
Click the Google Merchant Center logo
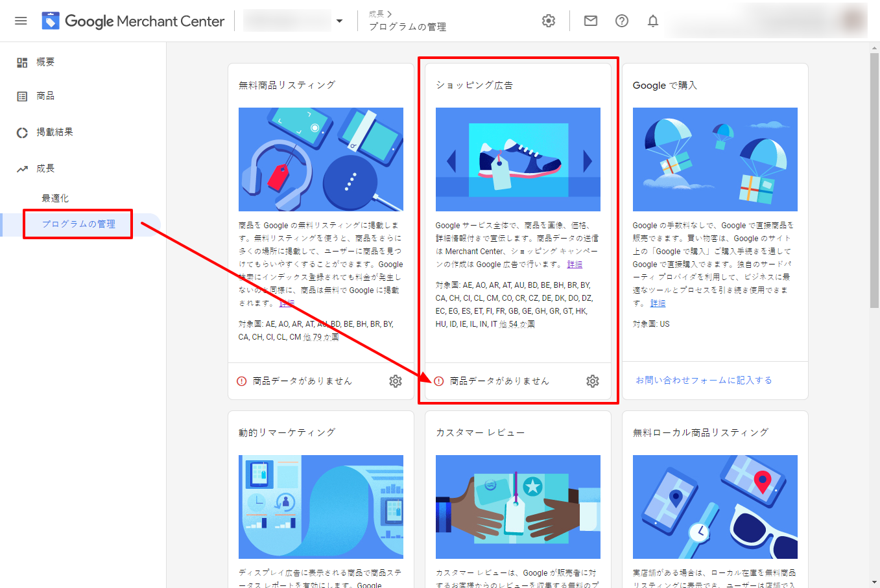[133, 21]
